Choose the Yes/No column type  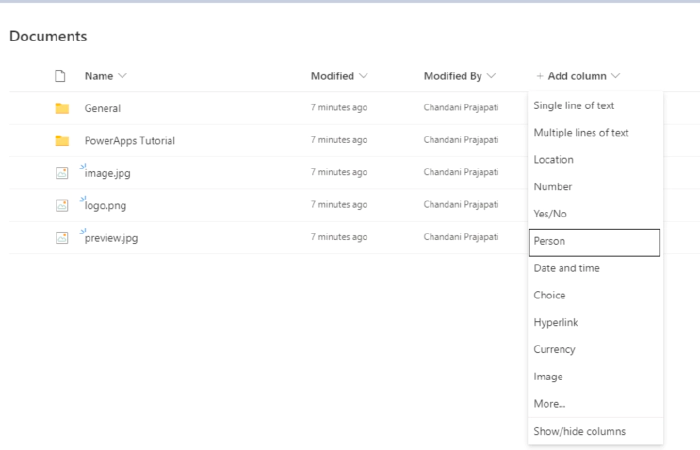(551, 214)
